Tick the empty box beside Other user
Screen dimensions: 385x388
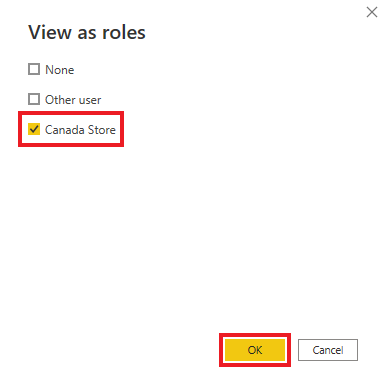[34, 99]
